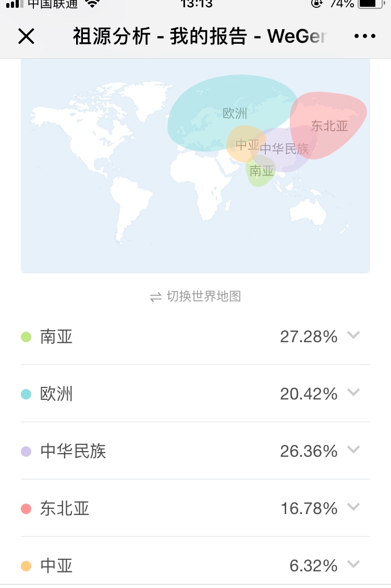Screen dimensions: 391x588
Task: Select the 欧洲 region on the map
Action: pos(235,113)
